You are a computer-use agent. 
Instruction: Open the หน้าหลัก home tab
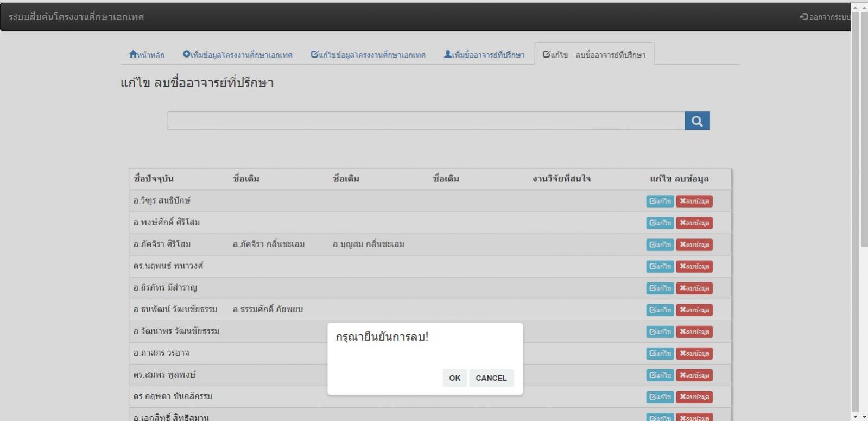pyautogui.click(x=147, y=54)
